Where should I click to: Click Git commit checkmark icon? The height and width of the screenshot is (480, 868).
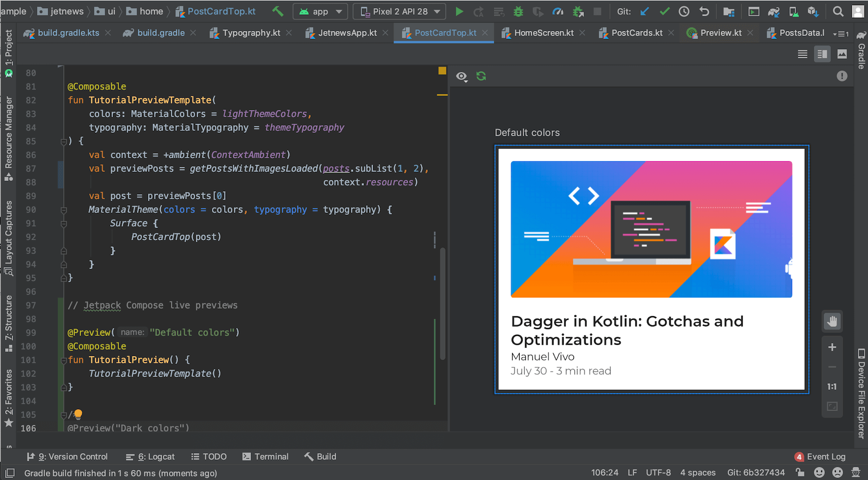(x=664, y=11)
